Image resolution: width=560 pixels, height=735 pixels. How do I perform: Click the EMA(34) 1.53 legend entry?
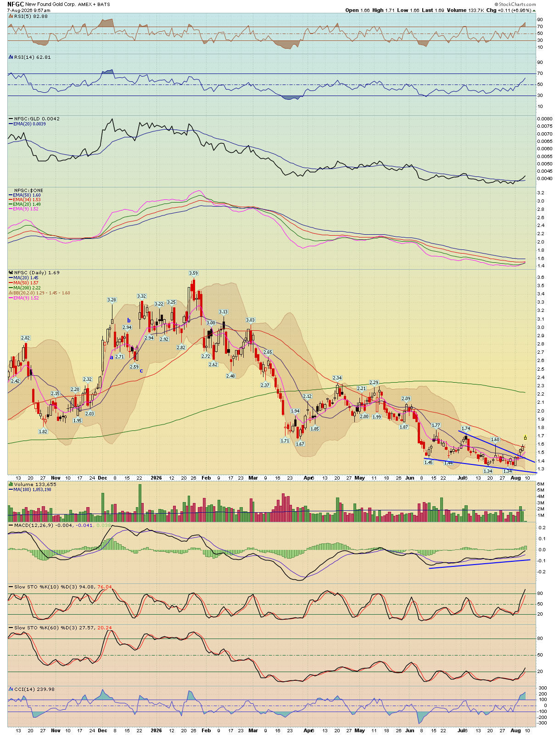click(27, 200)
